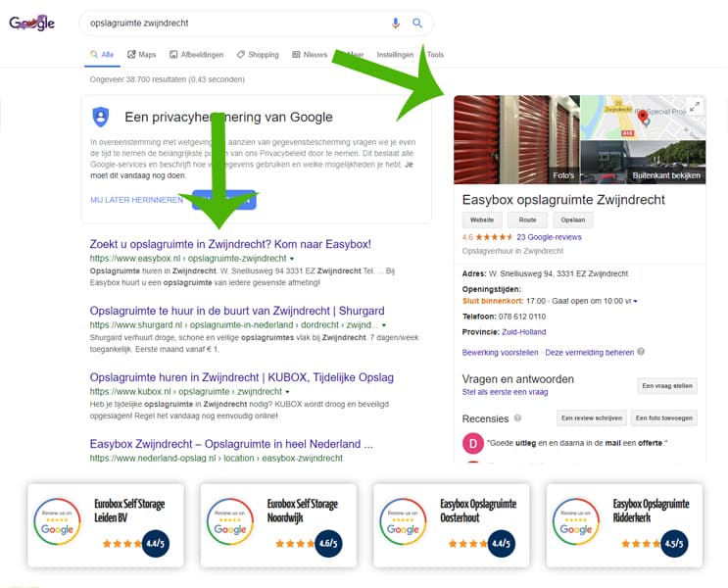This screenshot has height=588, width=728.
Task: Open the Tools menu
Action: [x=435, y=54]
